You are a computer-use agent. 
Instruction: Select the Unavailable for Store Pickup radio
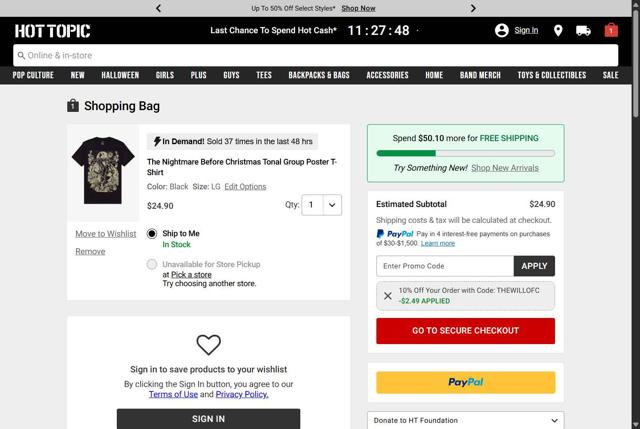pyautogui.click(x=152, y=265)
